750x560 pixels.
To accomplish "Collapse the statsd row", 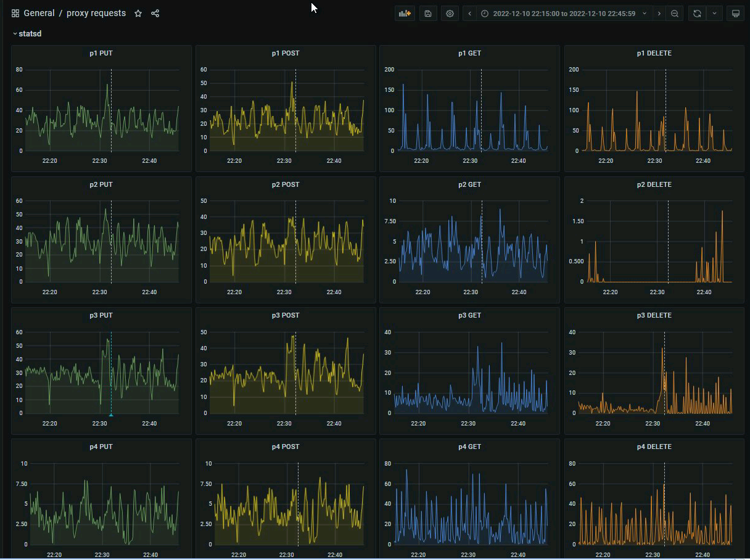I will [27, 34].
